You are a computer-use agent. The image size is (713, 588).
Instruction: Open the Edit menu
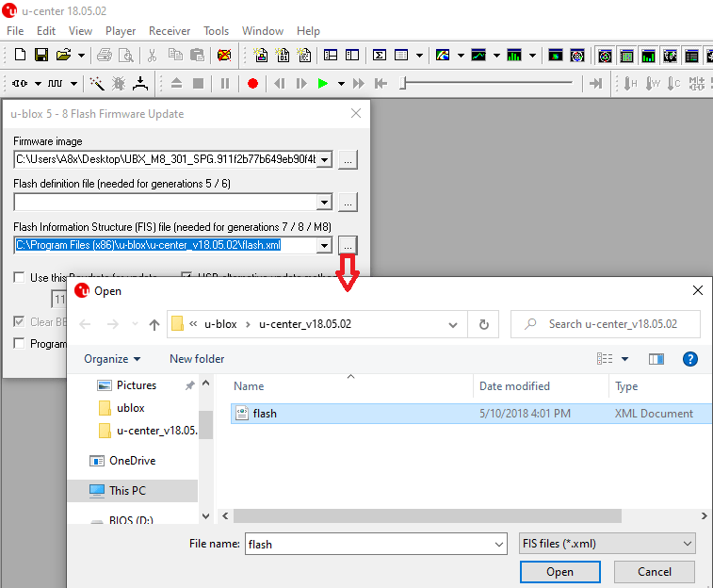(x=46, y=31)
